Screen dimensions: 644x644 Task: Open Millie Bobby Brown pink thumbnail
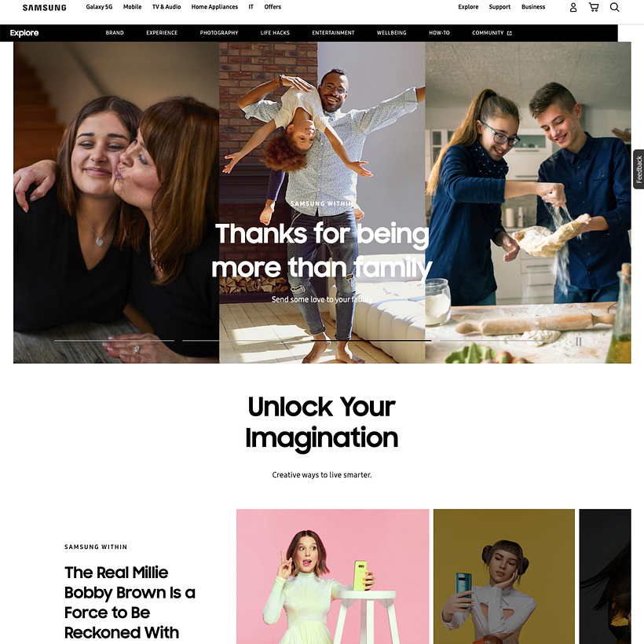click(333, 576)
